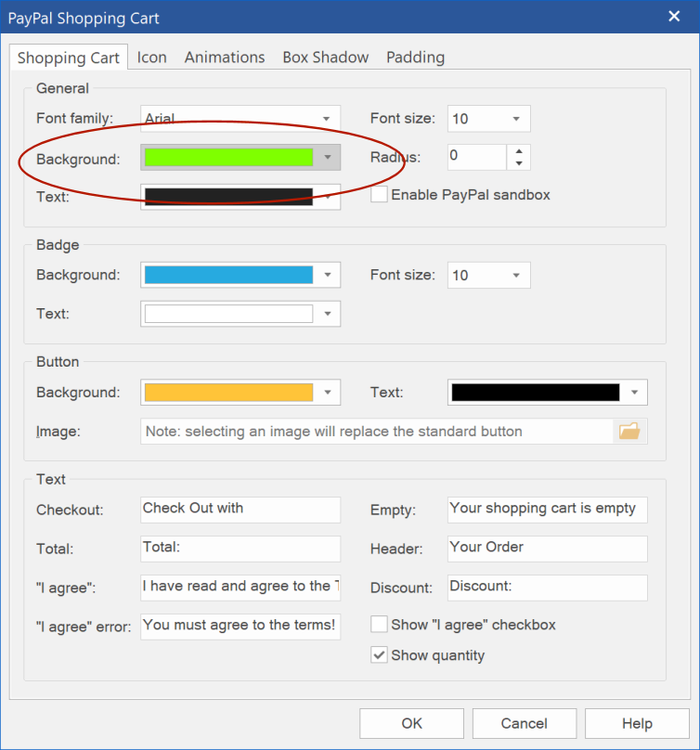Click the "I agree" text field
This screenshot has width=700, height=750.
pyautogui.click(x=240, y=588)
